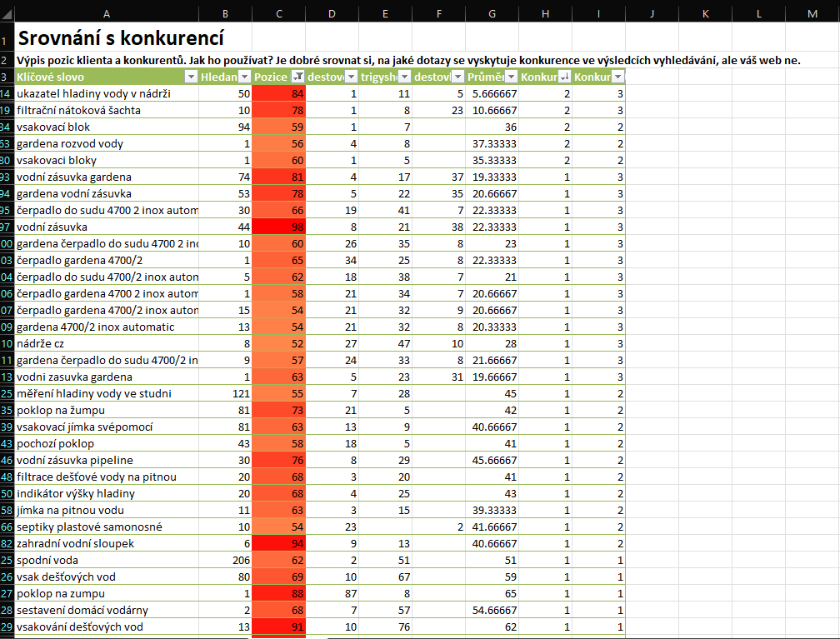Open filter dropdown on second destov column F

click(x=457, y=77)
